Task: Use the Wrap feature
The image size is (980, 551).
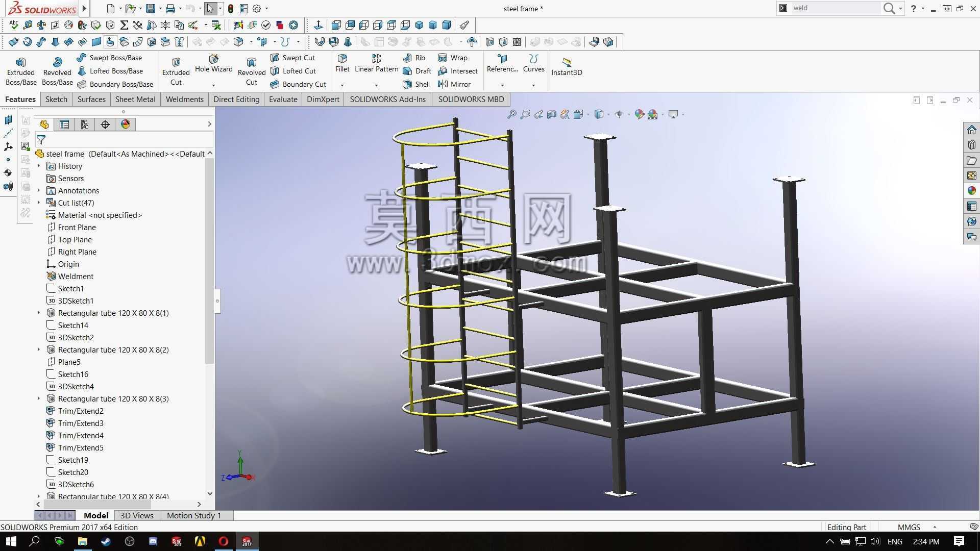Action: coord(453,58)
